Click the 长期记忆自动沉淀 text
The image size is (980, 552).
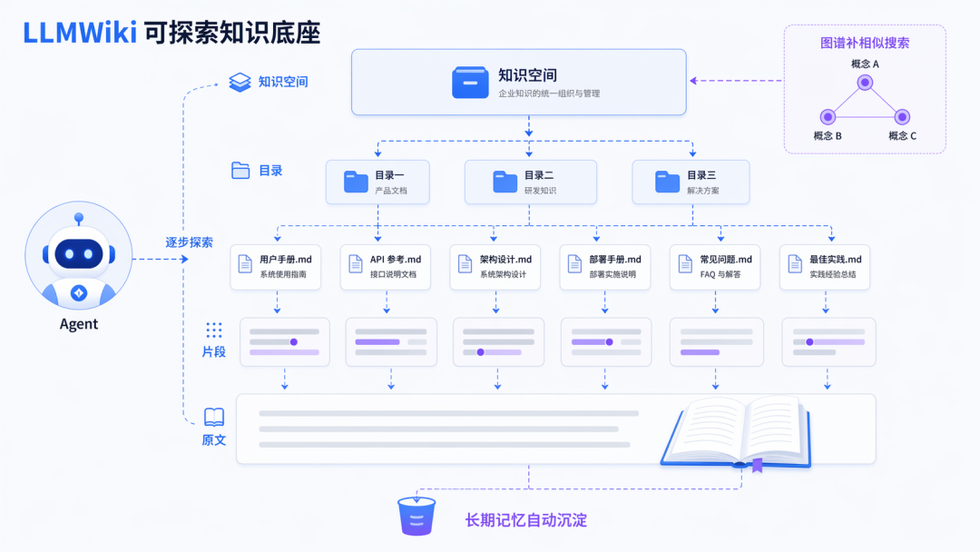(526, 520)
